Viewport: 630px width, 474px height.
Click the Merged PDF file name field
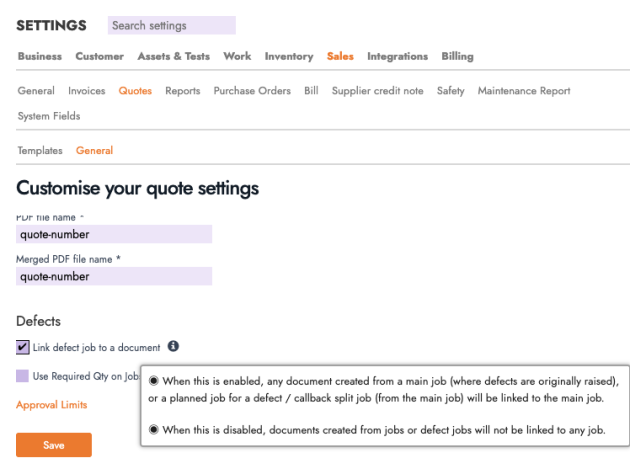pyautogui.click(x=114, y=276)
